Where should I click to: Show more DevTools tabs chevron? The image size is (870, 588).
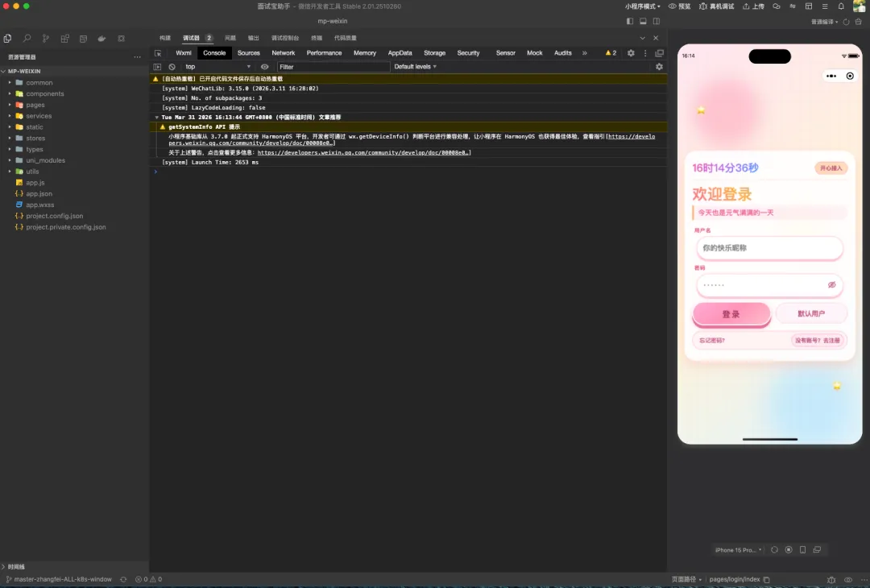(x=584, y=53)
